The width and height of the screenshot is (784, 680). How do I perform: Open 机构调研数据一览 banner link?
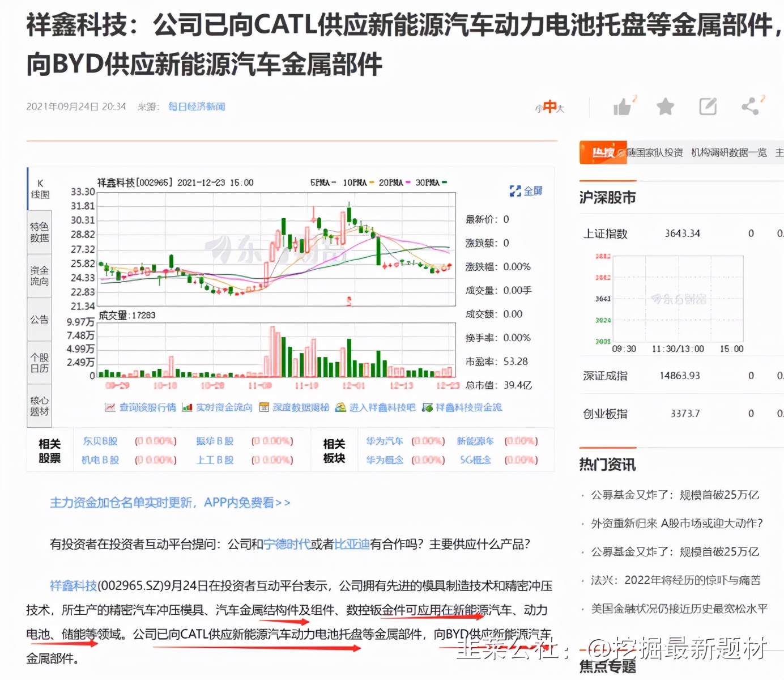[729, 153]
